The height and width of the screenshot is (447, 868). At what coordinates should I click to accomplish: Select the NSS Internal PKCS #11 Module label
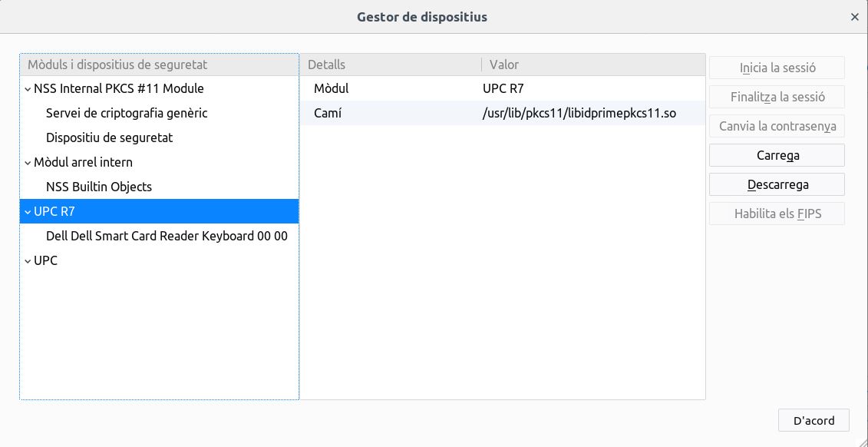pos(118,89)
